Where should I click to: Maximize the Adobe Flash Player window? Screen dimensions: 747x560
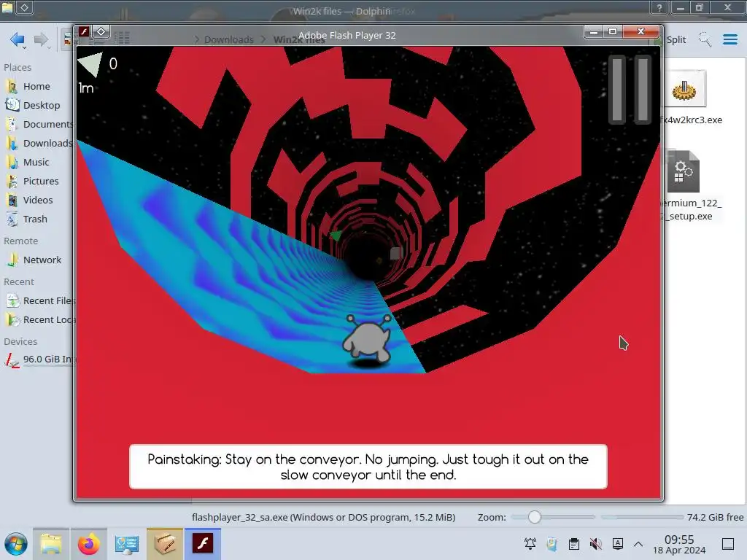pos(613,32)
